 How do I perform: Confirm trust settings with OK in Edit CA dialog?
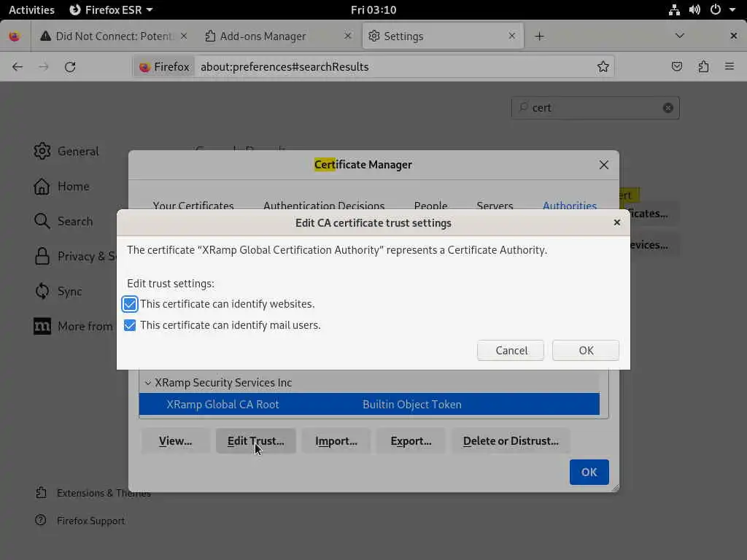[x=586, y=351]
